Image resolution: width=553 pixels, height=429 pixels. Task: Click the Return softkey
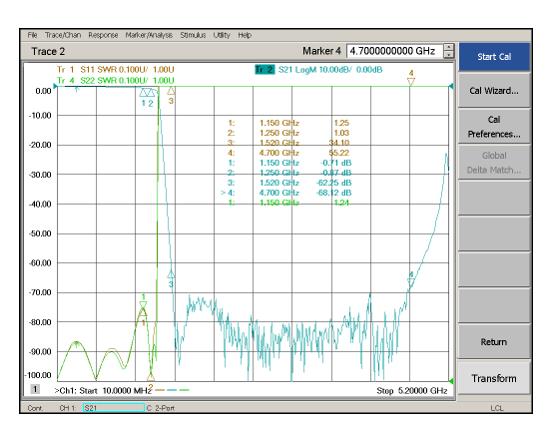coord(494,342)
